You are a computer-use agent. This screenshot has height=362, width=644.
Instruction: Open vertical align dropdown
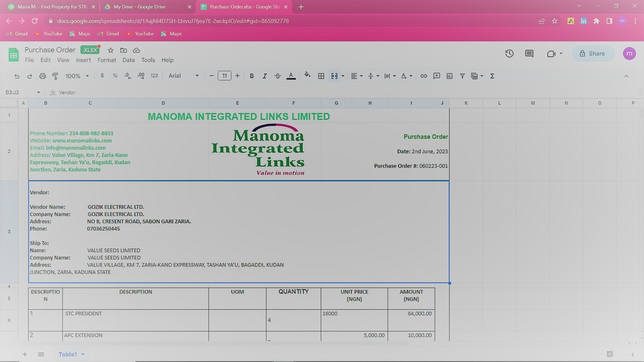click(373, 76)
